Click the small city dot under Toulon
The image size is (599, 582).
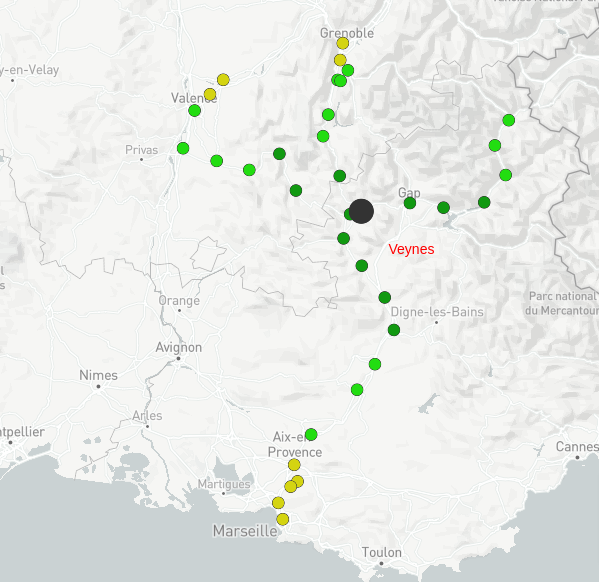coord(381,563)
